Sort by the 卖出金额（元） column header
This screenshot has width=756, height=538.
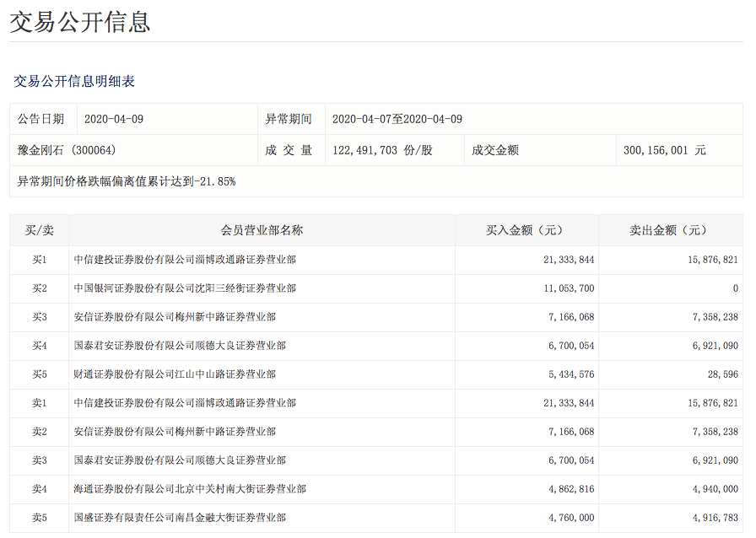670,230
